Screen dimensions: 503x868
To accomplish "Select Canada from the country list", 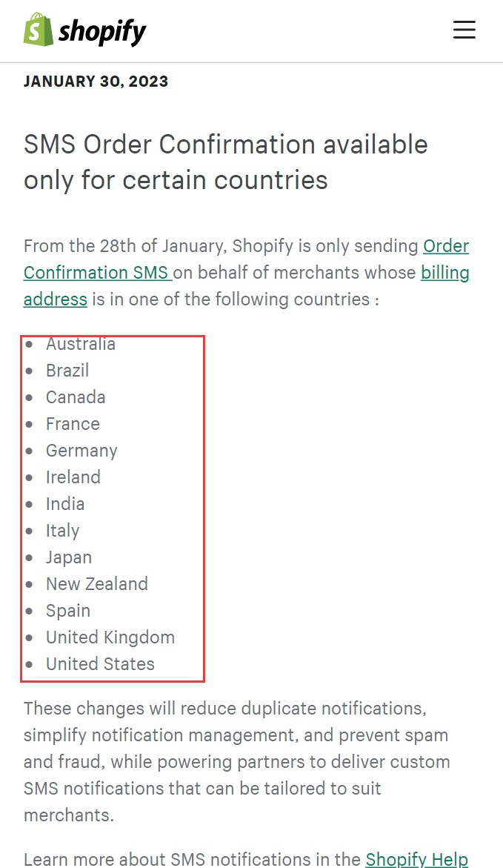I will pos(76,397).
